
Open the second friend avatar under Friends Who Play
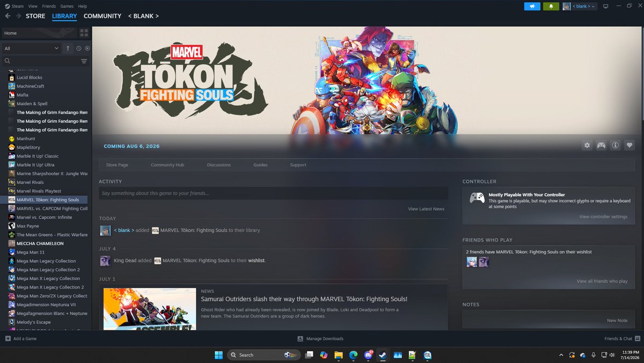pos(484,262)
